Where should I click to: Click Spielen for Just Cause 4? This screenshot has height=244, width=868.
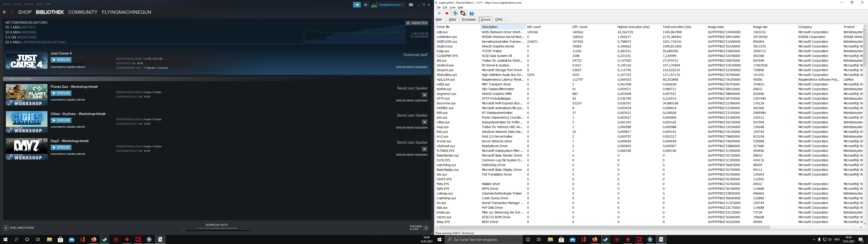coord(61,60)
